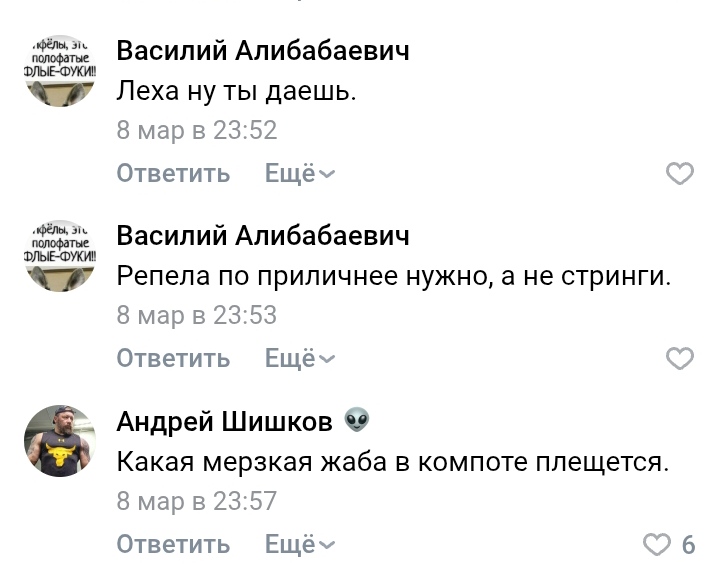
Task: Open Андрей Шишков's profile photo
Action: coord(59,441)
